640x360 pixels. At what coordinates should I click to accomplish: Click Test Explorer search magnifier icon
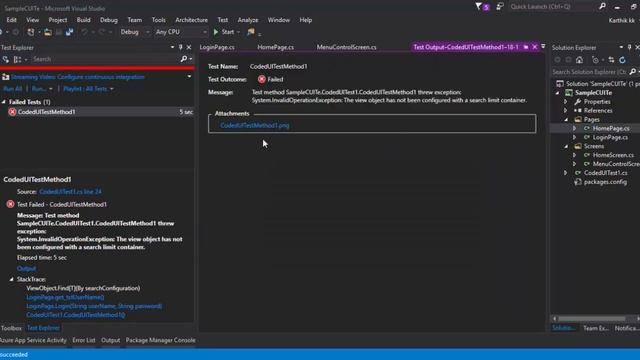(184, 59)
